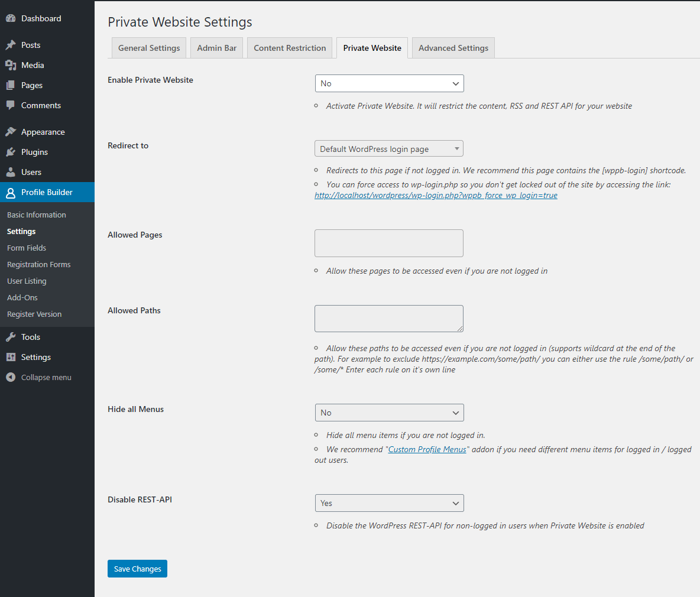Click the Allowed Paths textarea resize handle
Viewport: 700px width, 597px height.
coord(460,329)
